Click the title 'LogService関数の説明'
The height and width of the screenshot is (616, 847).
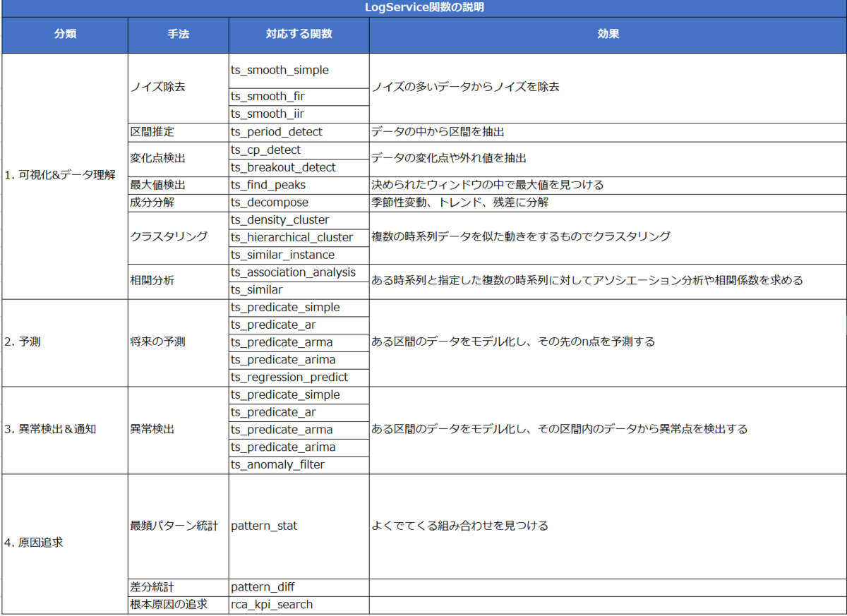click(x=423, y=8)
